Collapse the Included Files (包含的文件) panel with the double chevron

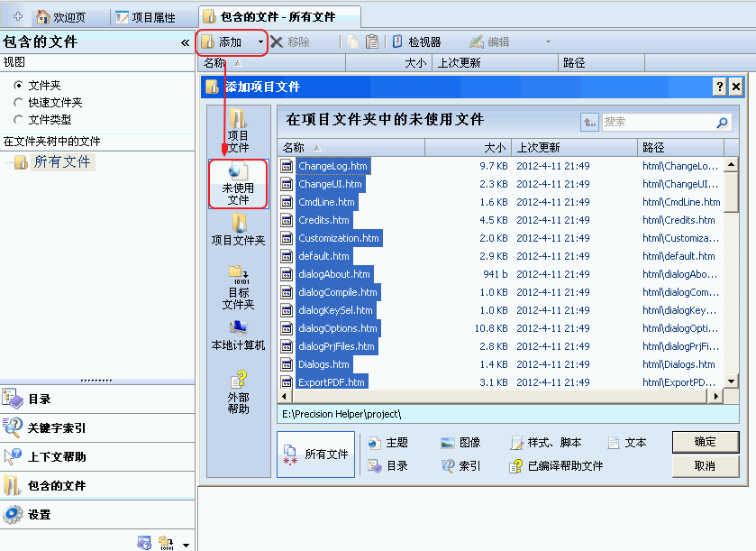[185, 42]
